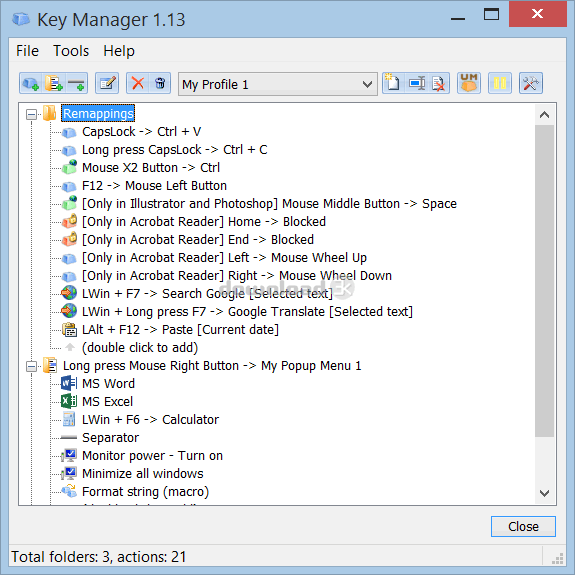Open the Tools menu
The image size is (575, 575).
pyautogui.click(x=71, y=51)
